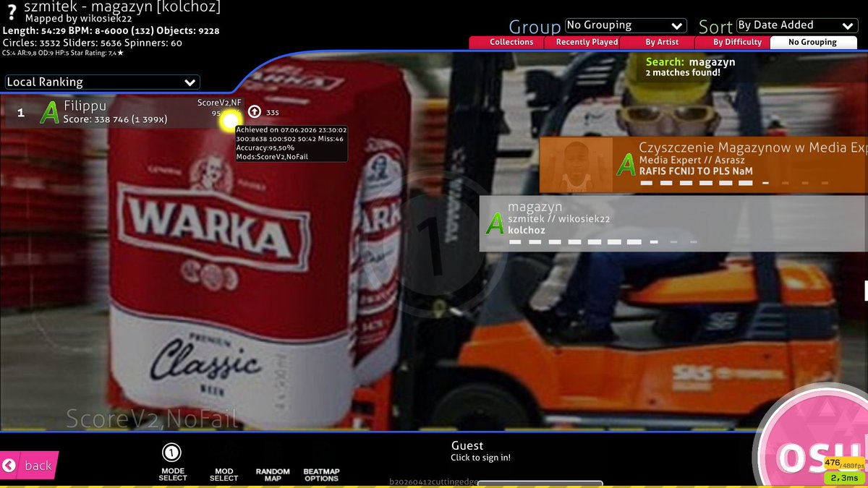Click the song title szmitek - magazyn [kolchoz]
Screen dimensions: 868x488
click(x=122, y=7)
